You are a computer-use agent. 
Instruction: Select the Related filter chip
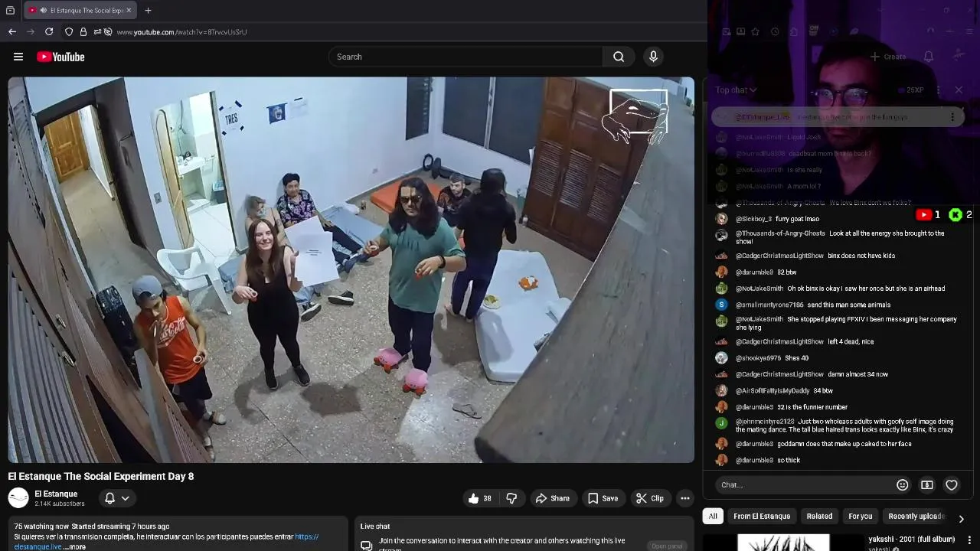click(x=819, y=516)
